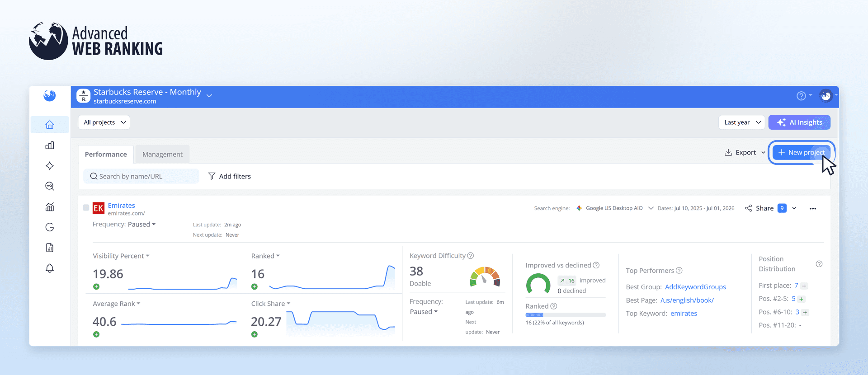
Task: Click the Export button
Action: click(x=740, y=153)
